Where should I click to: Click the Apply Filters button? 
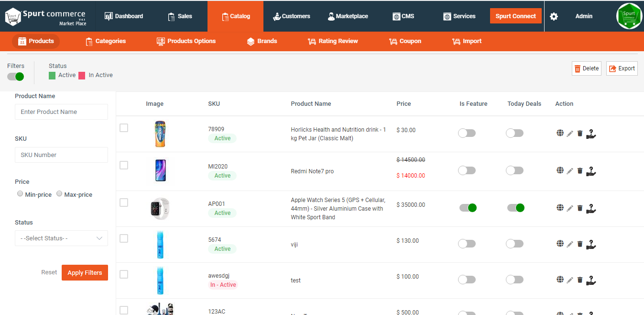pos(85,273)
